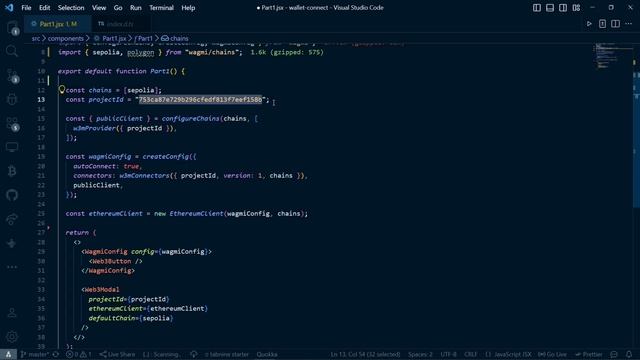Open the View menu
The height and width of the screenshot is (360, 640).
pos(99,8)
